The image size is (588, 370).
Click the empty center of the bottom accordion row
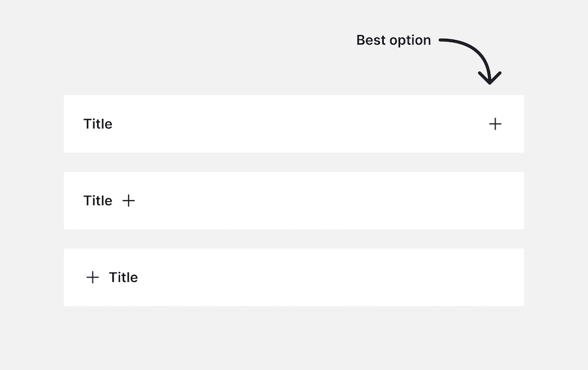pyautogui.click(x=294, y=277)
